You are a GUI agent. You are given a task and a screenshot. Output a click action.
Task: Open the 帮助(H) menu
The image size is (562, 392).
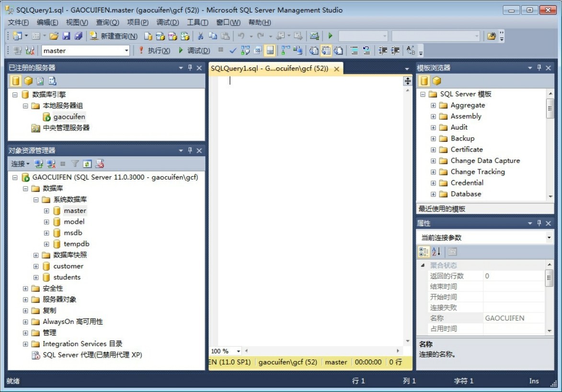pos(260,23)
